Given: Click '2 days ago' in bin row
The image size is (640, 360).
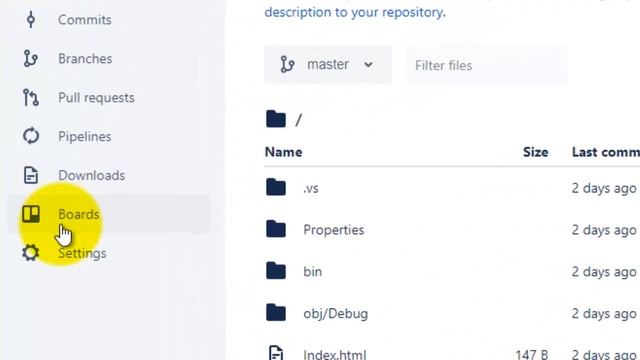Looking at the screenshot, I should (604, 271).
